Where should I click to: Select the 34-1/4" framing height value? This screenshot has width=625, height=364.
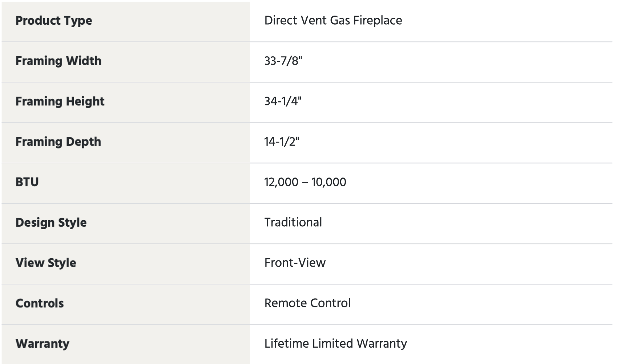tap(283, 101)
